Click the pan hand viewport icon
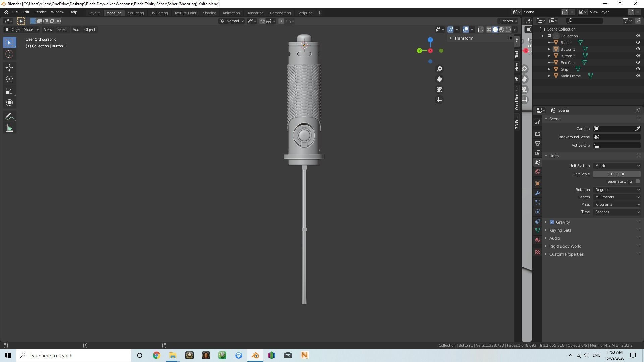Image resolution: width=644 pixels, height=362 pixels. click(439, 79)
